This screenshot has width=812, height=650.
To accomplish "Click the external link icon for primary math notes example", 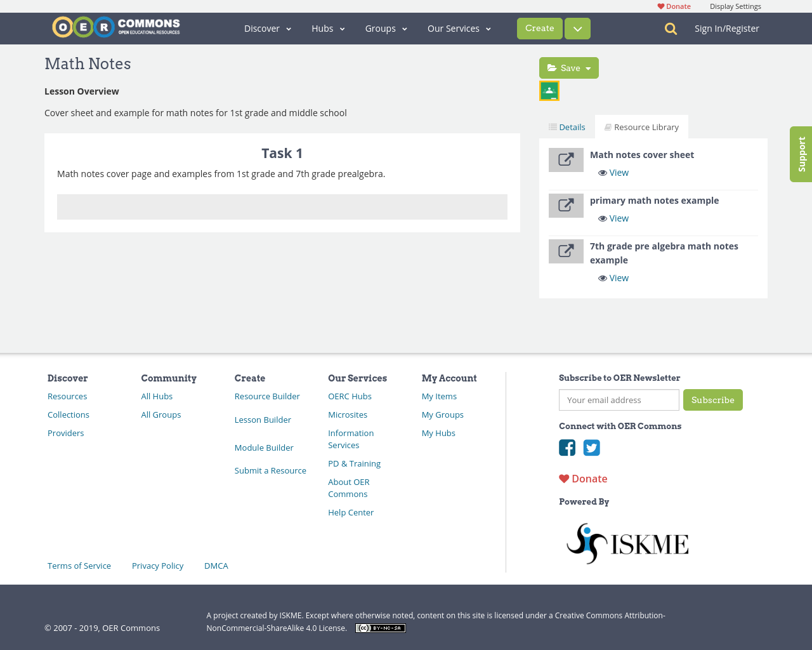I will pyautogui.click(x=566, y=206).
